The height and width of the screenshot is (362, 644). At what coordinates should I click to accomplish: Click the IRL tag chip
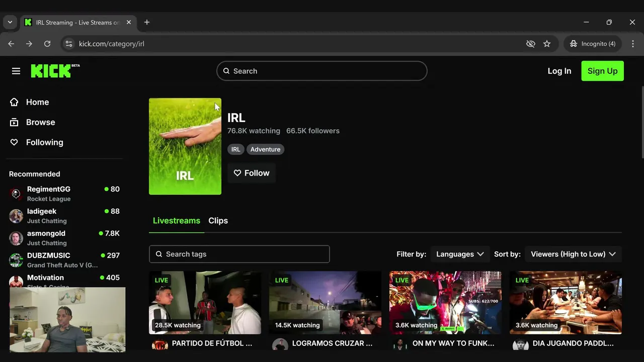235,149
